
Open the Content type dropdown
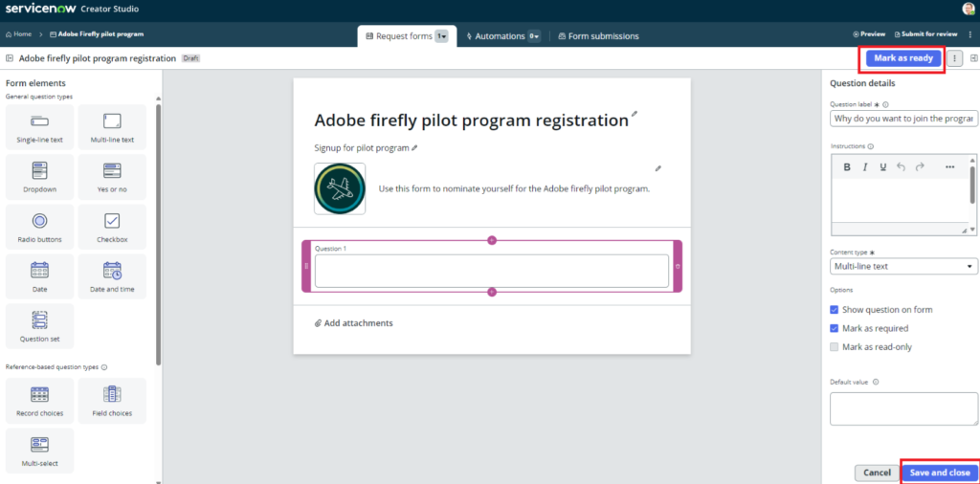pyautogui.click(x=903, y=266)
